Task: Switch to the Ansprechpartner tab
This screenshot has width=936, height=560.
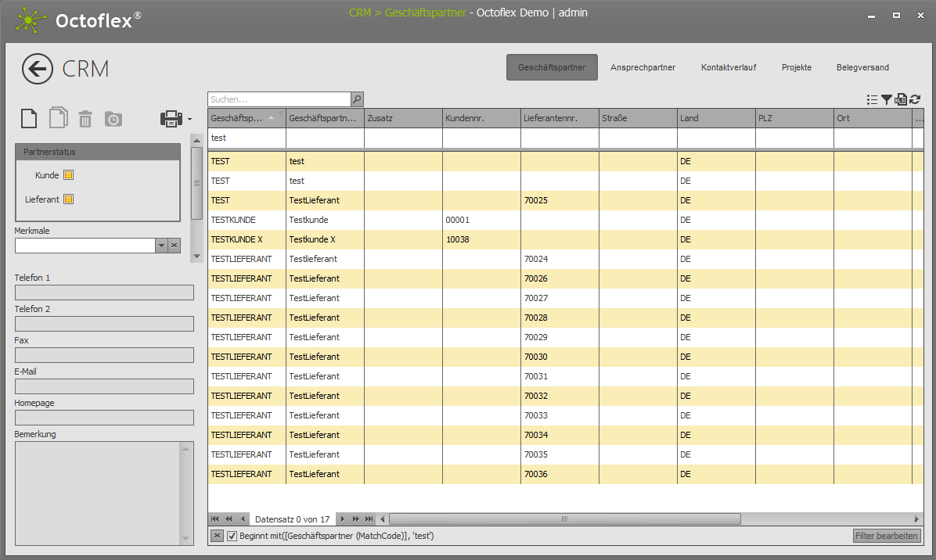Action: [643, 67]
